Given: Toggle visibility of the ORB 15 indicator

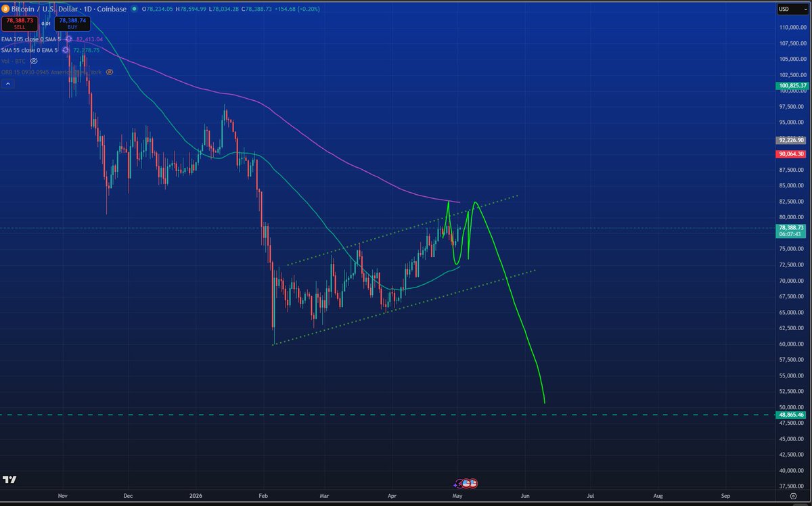Looking at the screenshot, I should click(109, 72).
